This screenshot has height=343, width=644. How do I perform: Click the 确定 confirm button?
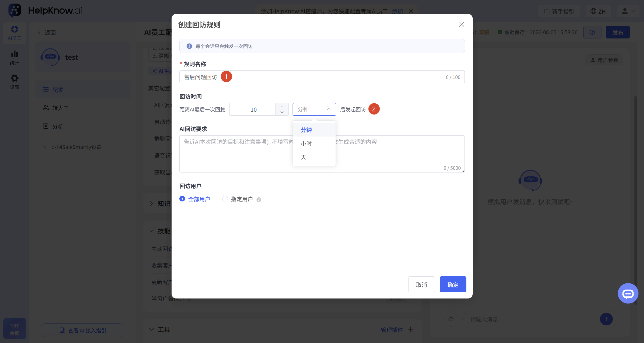click(453, 284)
